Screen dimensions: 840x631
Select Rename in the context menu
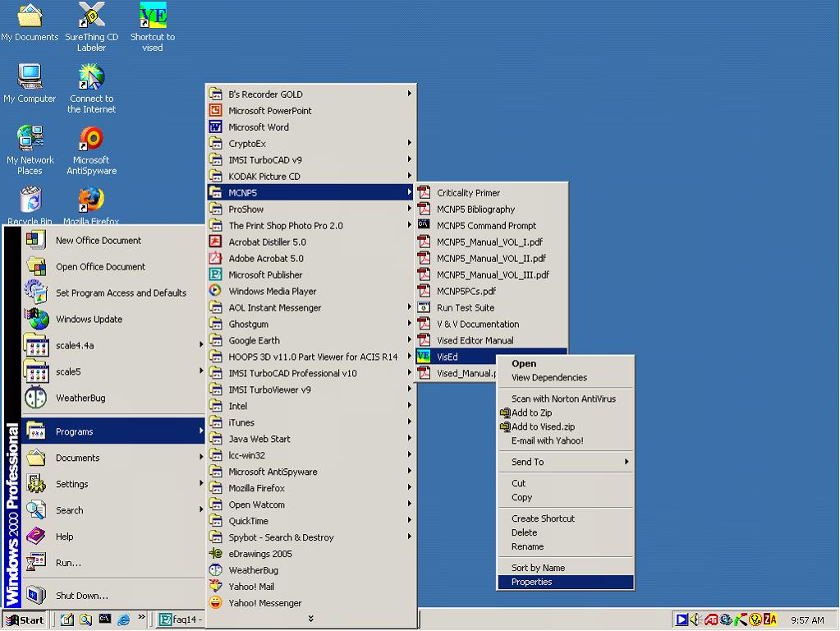(565, 546)
